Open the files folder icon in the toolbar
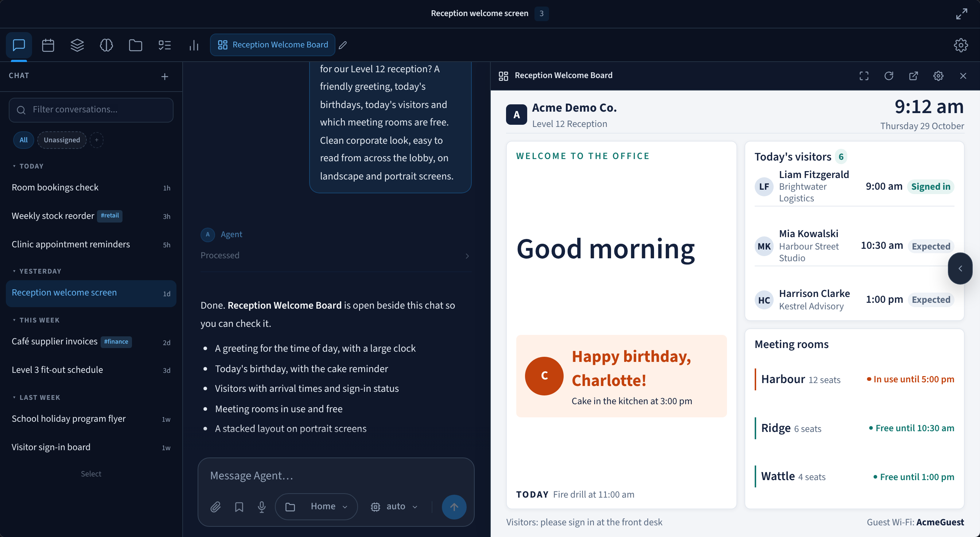 [x=135, y=45]
